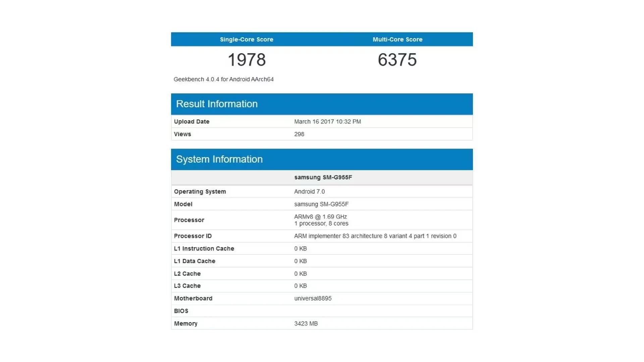The height and width of the screenshot is (362, 644).
Task: Click the BIOS label
Action: [x=181, y=311]
